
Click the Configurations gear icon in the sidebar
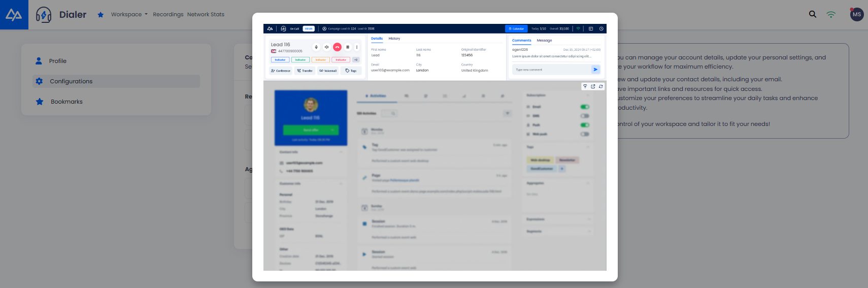tap(39, 81)
